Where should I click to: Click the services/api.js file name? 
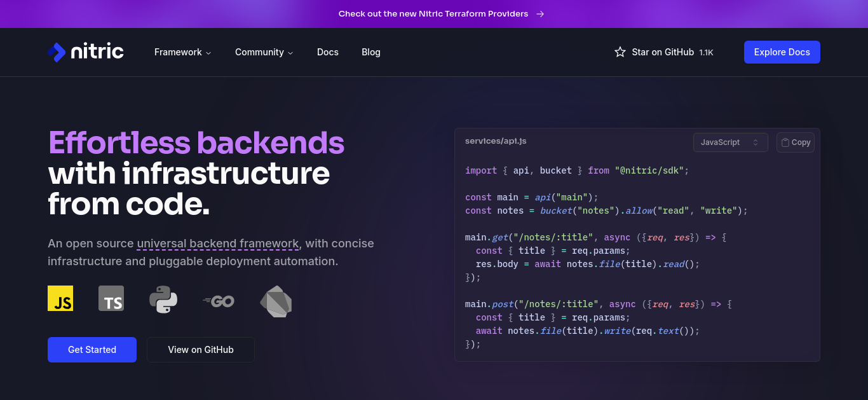tap(496, 141)
